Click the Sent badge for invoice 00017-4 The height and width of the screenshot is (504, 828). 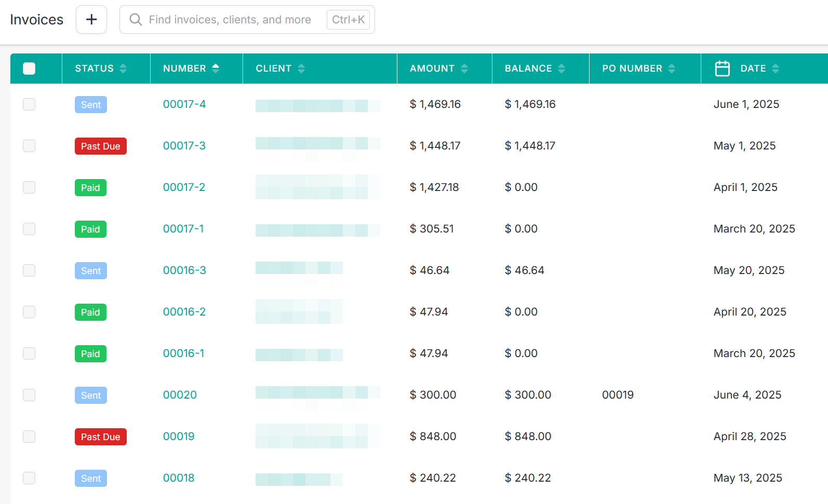[x=91, y=105]
